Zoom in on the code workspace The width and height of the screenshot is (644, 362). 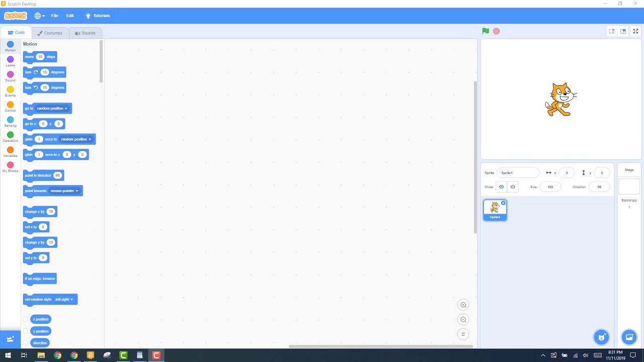(x=463, y=305)
